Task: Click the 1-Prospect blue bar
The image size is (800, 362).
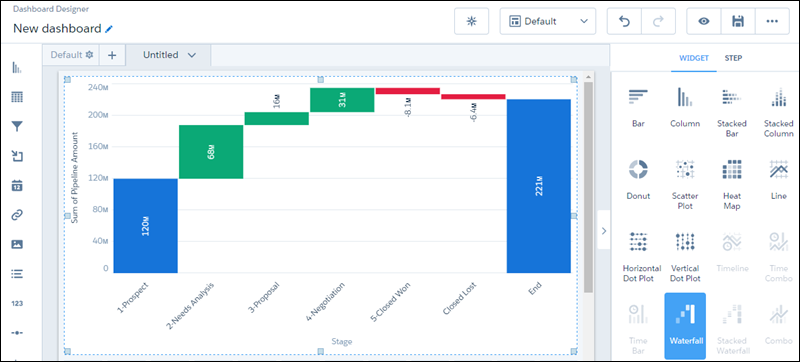Action: pyautogui.click(x=145, y=226)
